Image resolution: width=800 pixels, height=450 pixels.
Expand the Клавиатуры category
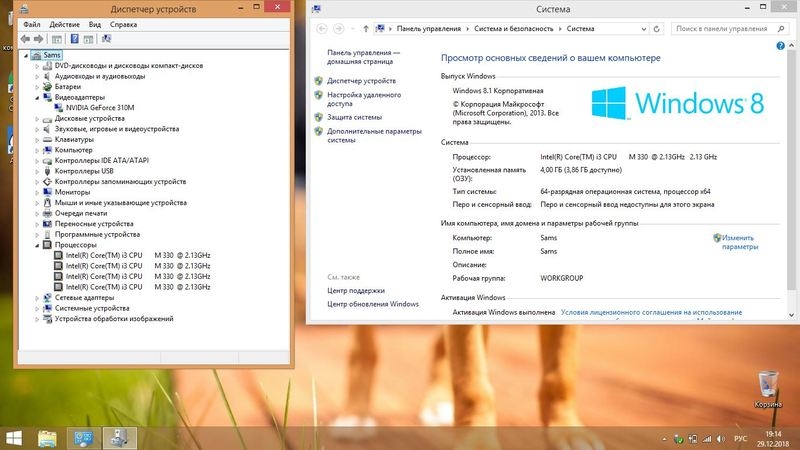(x=37, y=139)
